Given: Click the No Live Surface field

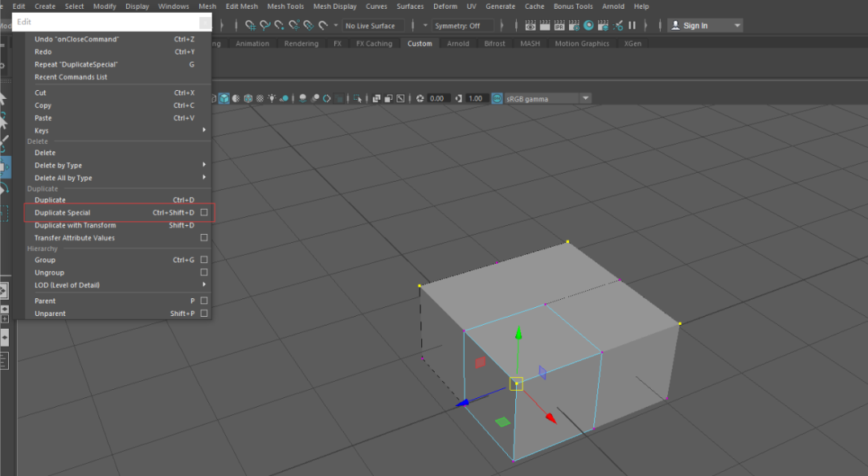Looking at the screenshot, I should 374,26.
